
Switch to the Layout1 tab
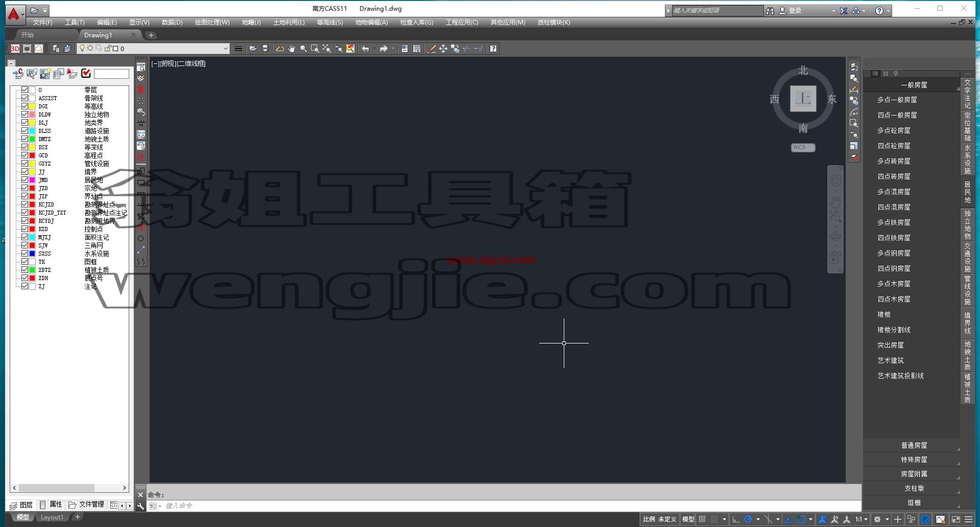(52, 517)
